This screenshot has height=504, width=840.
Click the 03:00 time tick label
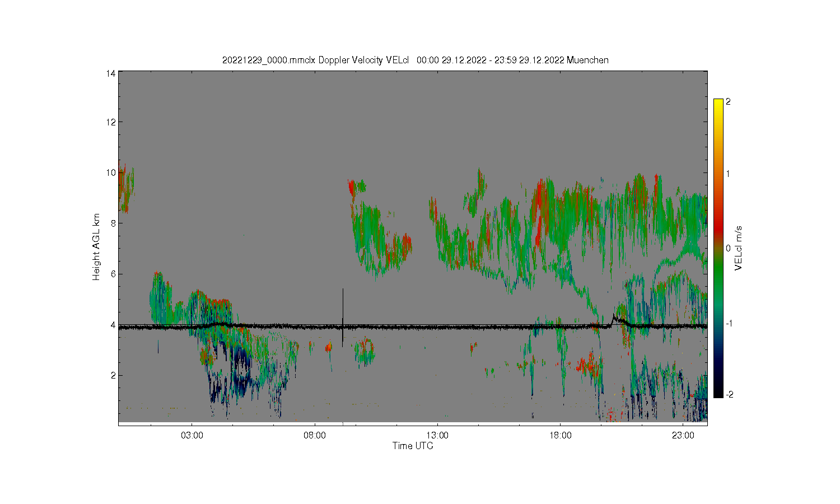click(192, 435)
